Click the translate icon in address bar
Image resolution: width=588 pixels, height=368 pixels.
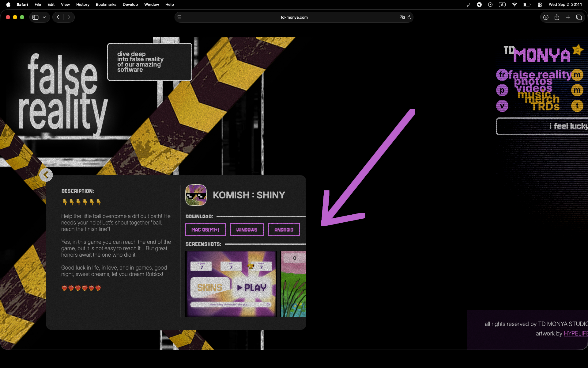tap(402, 17)
